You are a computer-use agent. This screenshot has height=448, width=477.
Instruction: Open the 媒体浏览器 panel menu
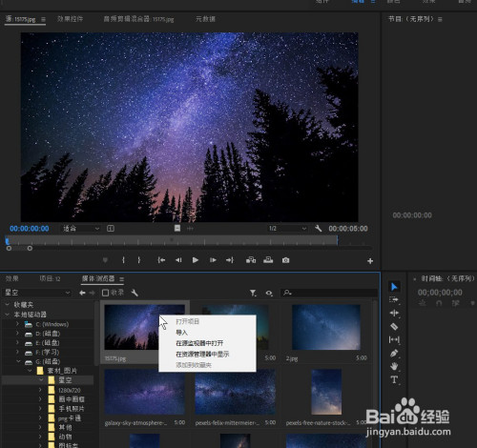[121, 279]
